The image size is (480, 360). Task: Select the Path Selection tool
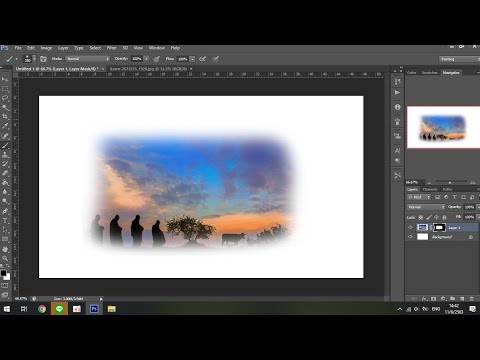coord(5,230)
